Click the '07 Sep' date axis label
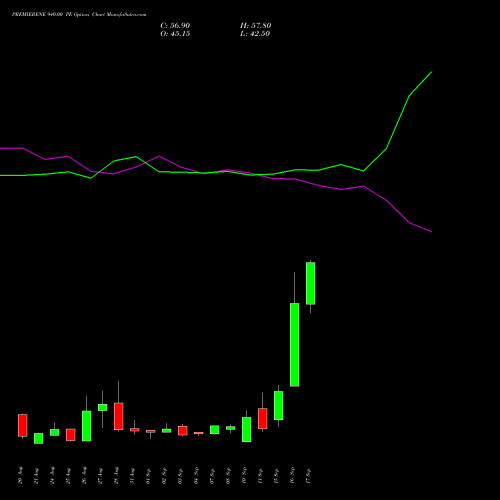 point(212,476)
